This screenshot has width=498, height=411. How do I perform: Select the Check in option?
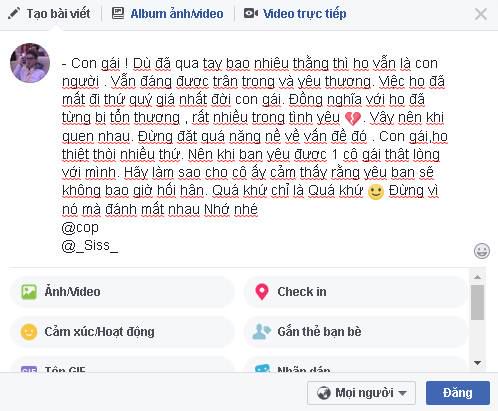click(x=355, y=292)
